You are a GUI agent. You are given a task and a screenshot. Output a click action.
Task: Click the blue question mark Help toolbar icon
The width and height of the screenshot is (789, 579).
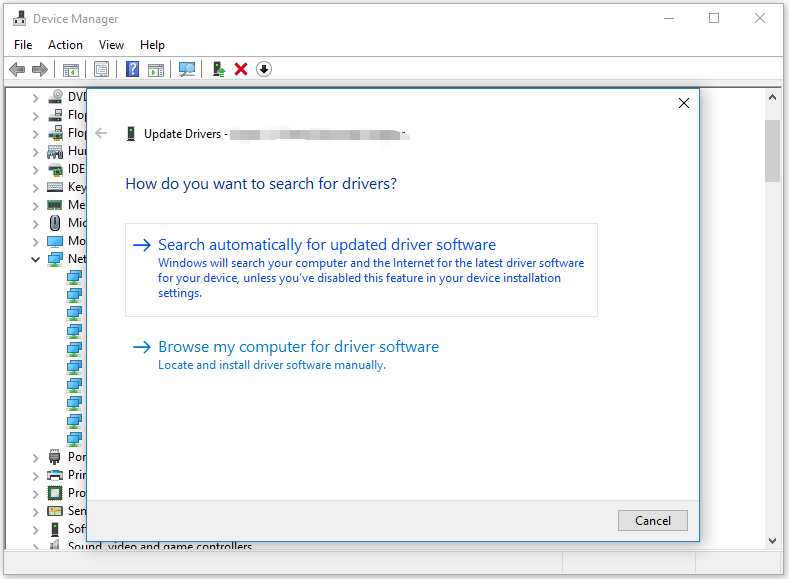[132, 69]
